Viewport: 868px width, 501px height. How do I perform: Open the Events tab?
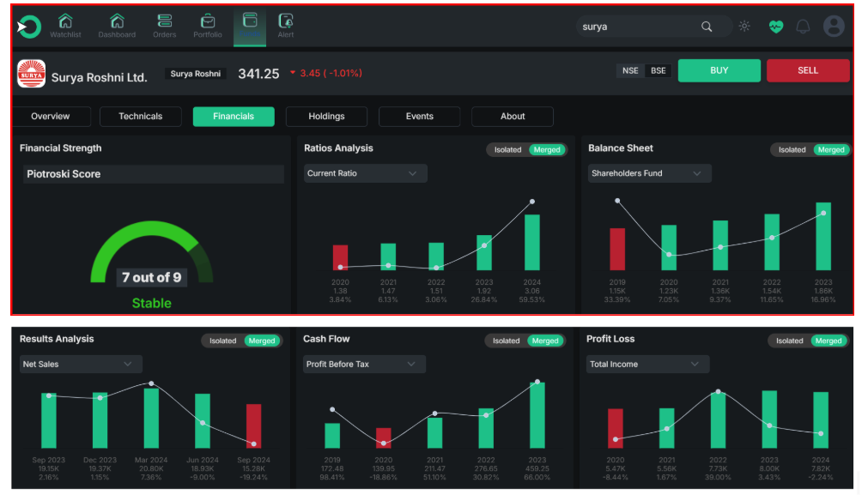(420, 116)
